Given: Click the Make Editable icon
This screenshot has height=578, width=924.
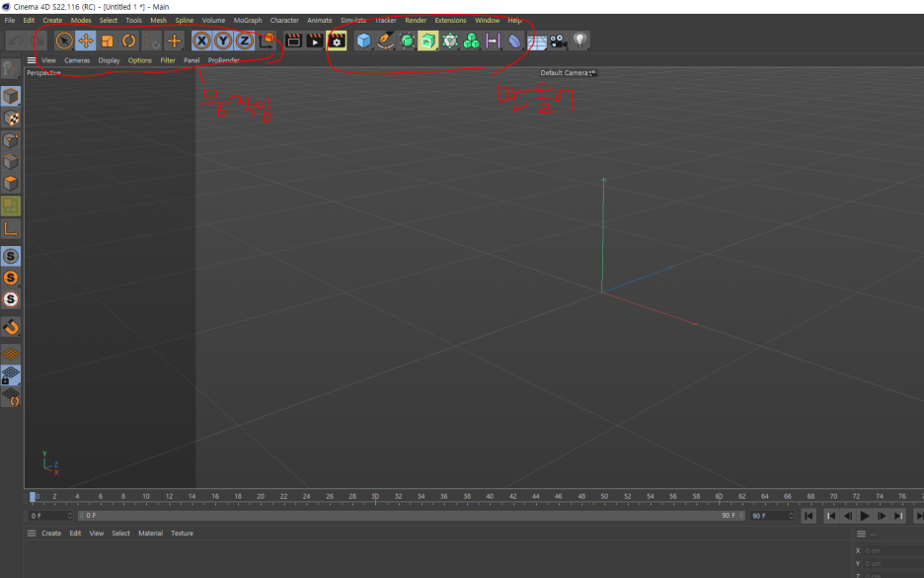Looking at the screenshot, I should [x=11, y=69].
